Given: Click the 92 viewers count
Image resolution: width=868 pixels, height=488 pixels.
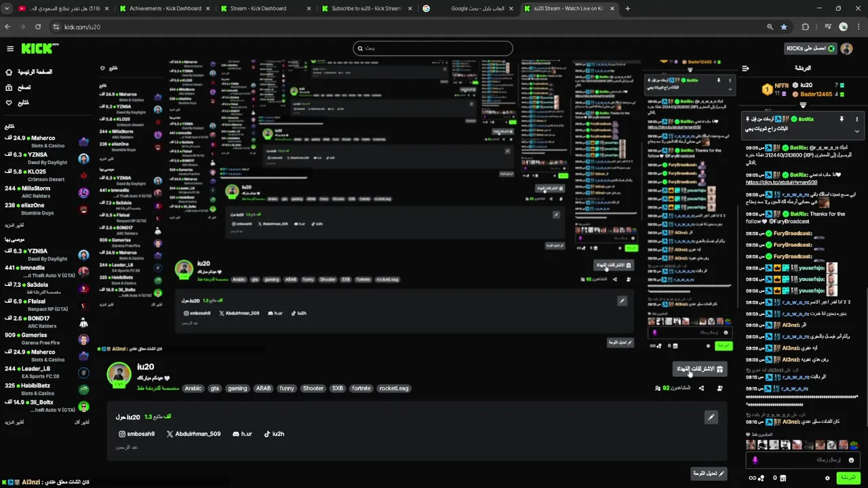Looking at the screenshot, I should click(x=673, y=388).
